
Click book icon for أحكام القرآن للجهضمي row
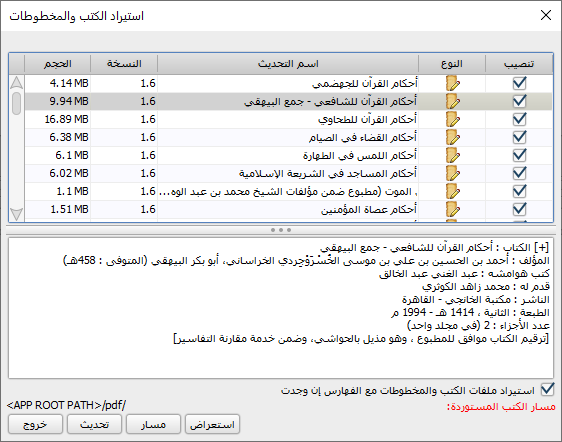point(453,83)
